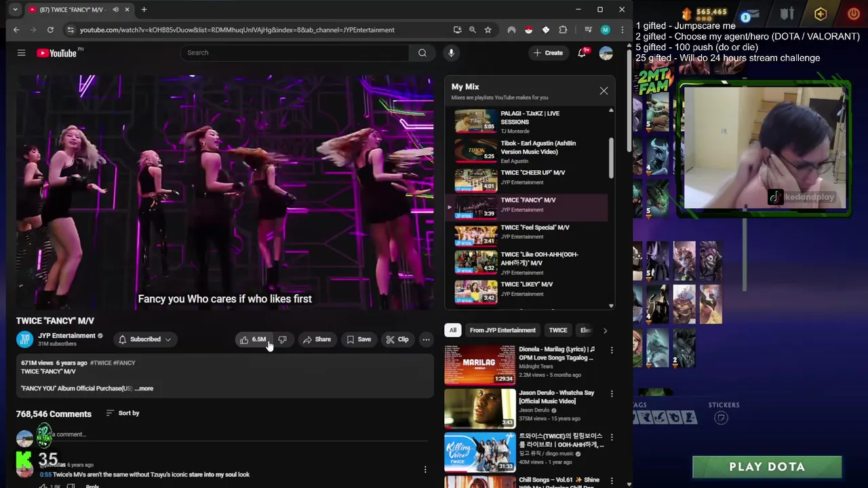Select From JYP Entertainment chip
868x488 pixels.
[x=502, y=331]
